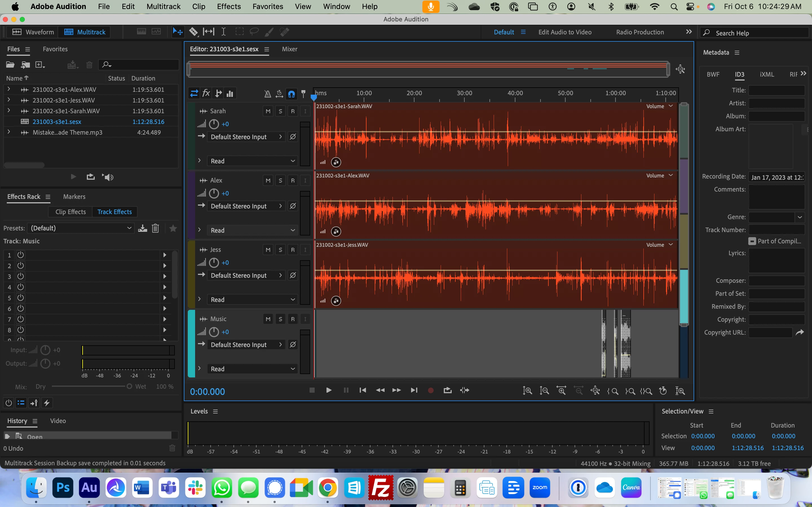
Task: Arm the Jess track for recording
Action: [293, 250]
